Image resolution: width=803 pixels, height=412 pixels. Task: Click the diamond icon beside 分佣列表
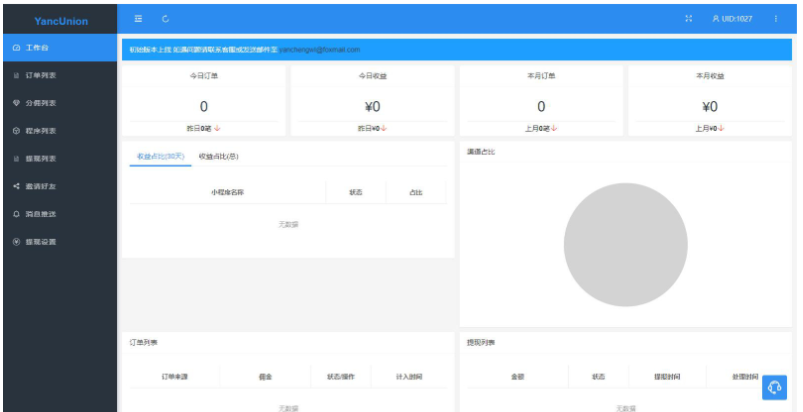[x=16, y=103]
